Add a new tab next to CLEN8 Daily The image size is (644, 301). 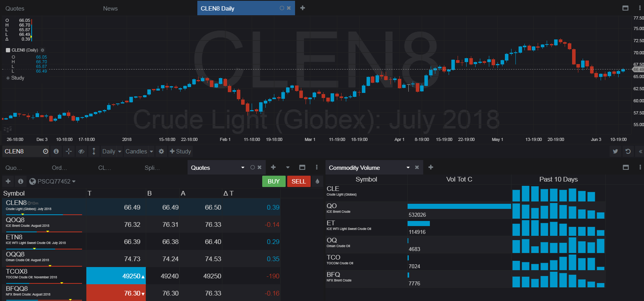(x=302, y=8)
